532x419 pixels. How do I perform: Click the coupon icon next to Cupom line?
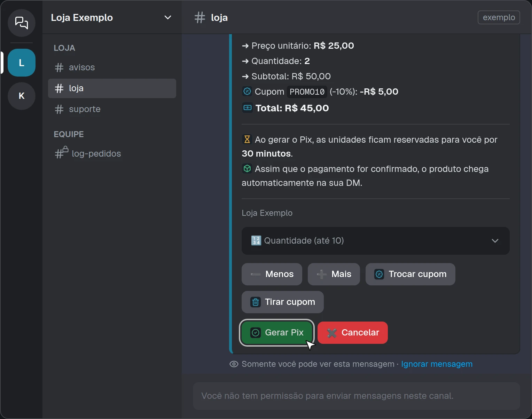click(x=247, y=92)
